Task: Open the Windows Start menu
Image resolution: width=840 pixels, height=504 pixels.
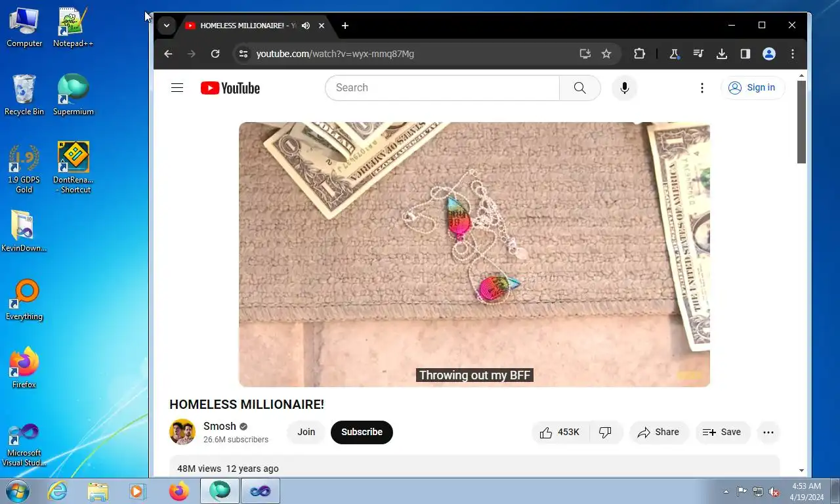Action: coord(17,491)
